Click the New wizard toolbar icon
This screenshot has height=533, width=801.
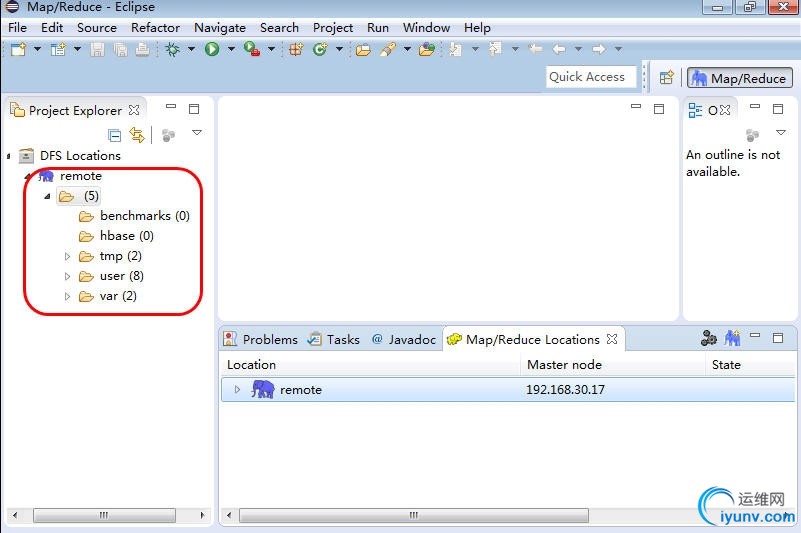point(19,50)
